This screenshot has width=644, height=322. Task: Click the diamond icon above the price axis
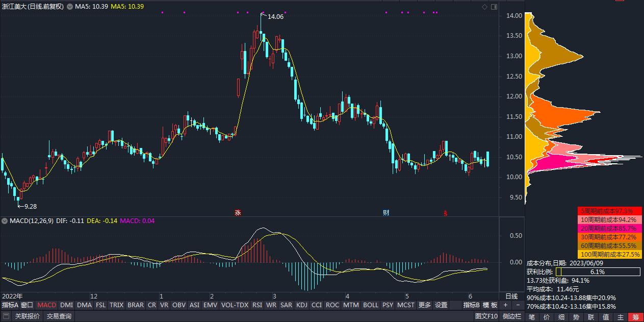point(484,7)
